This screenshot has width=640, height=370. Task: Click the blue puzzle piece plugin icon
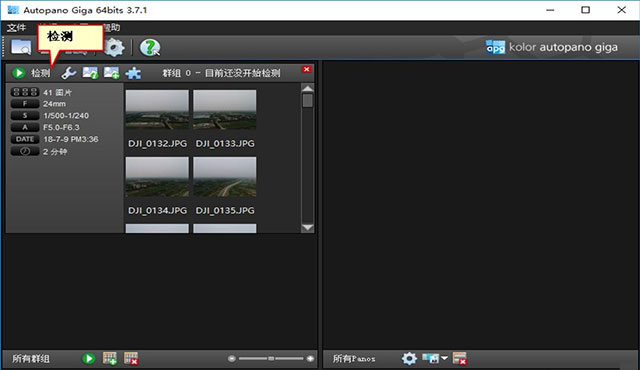(133, 73)
